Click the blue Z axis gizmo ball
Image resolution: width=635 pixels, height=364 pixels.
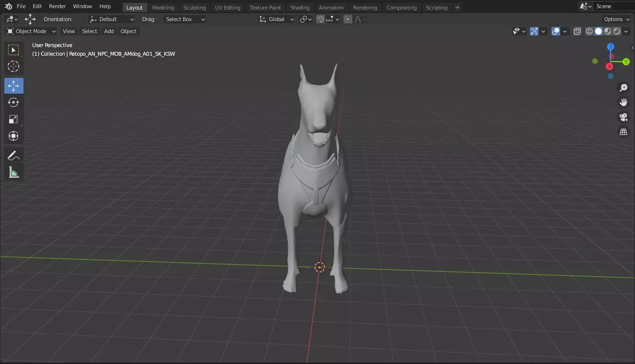pyautogui.click(x=611, y=47)
